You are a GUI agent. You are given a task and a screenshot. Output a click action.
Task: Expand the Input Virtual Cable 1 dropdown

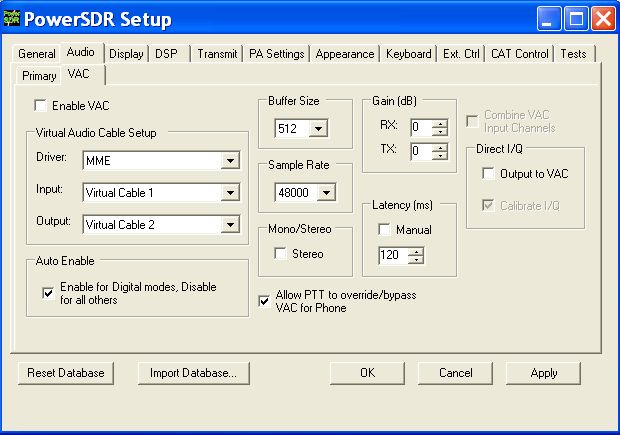coord(231,193)
